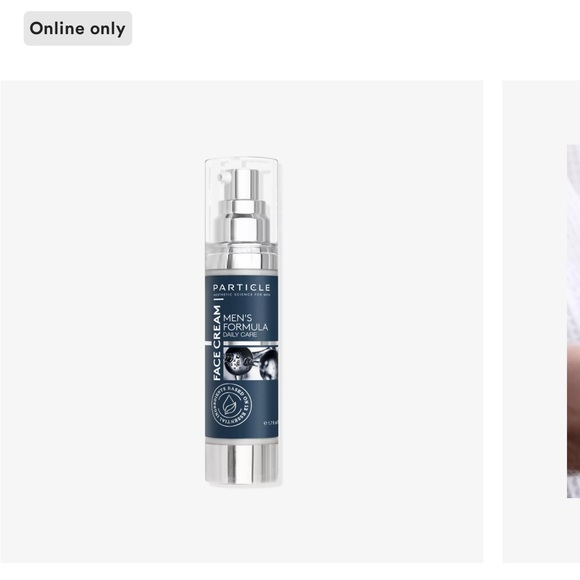
Task: Click the tagline under the PARTICLE logo
Action: click(242, 295)
